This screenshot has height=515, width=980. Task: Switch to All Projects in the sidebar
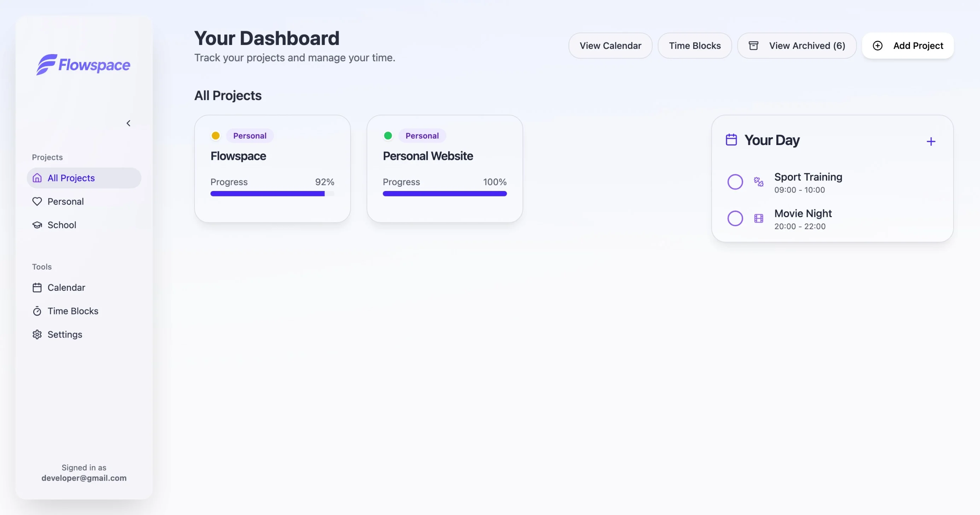pyautogui.click(x=71, y=178)
